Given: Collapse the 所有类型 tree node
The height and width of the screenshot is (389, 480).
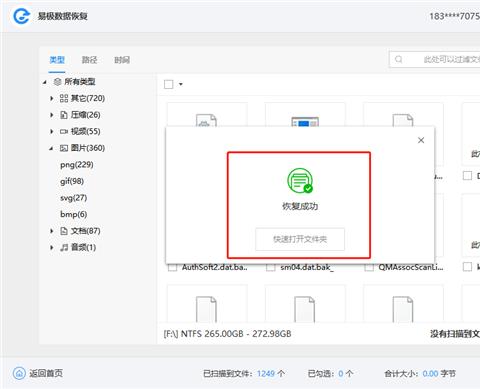Looking at the screenshot, I should click(x=45, y=82).
